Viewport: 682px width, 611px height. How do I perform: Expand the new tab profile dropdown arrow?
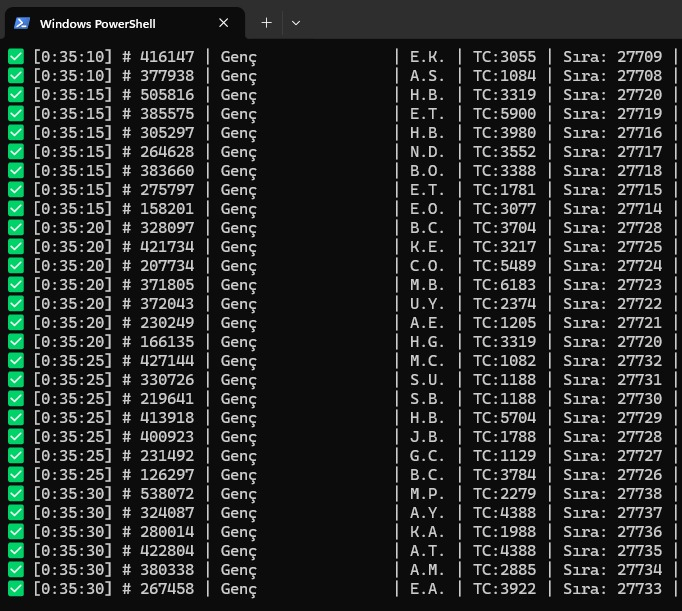point(296,23)
